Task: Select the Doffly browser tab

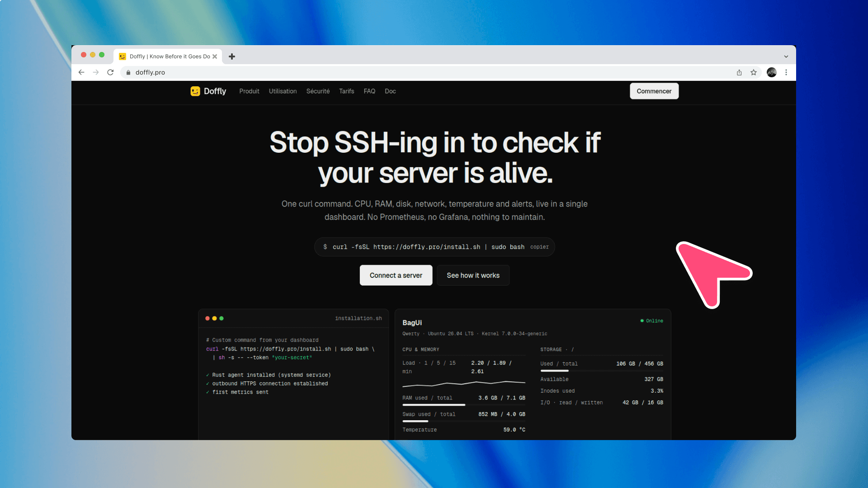Action: click(168, 56)
